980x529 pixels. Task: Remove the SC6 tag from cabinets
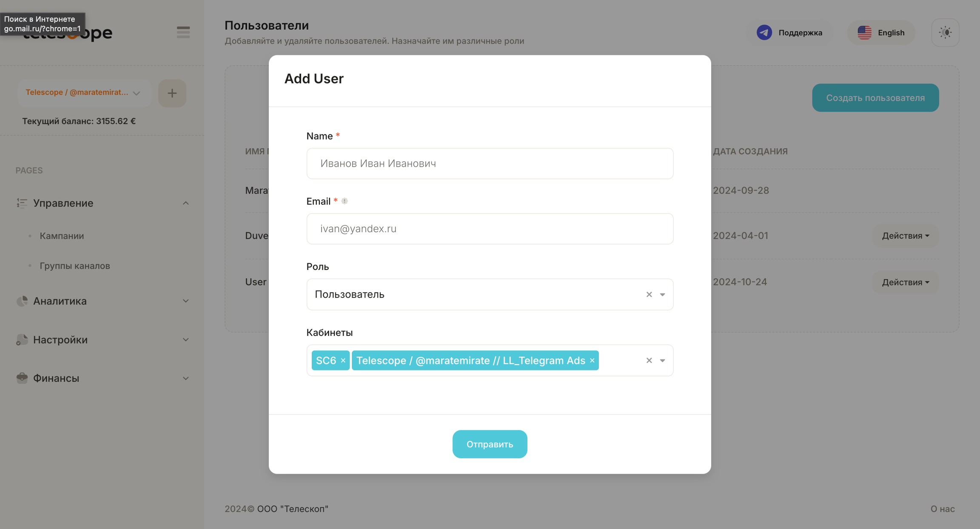coord(343,361)
